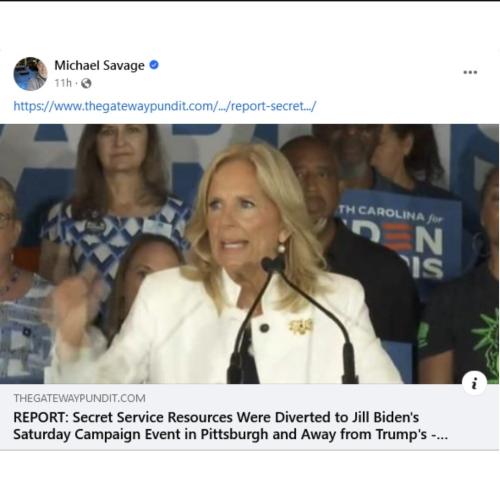Open the Michael Savage profile name link
The image size is (500, 494).
click(x=99, y=65)
